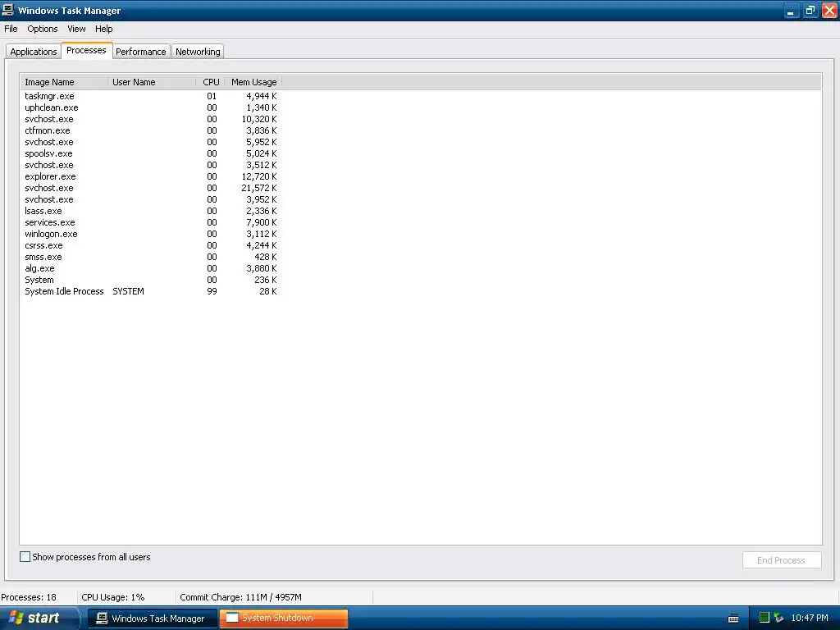This screenshot has width=840, height=630.
Task: Open the Help menu
Action: click(104, 29)
